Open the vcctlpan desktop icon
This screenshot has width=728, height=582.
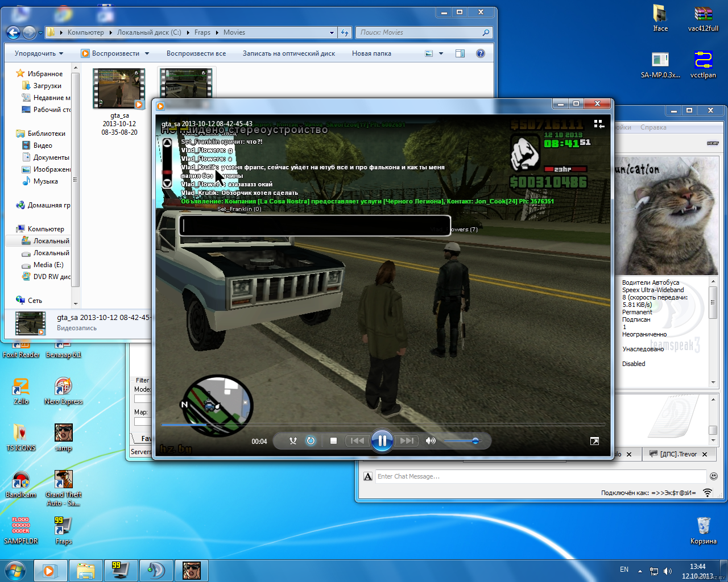click(704, 65)
